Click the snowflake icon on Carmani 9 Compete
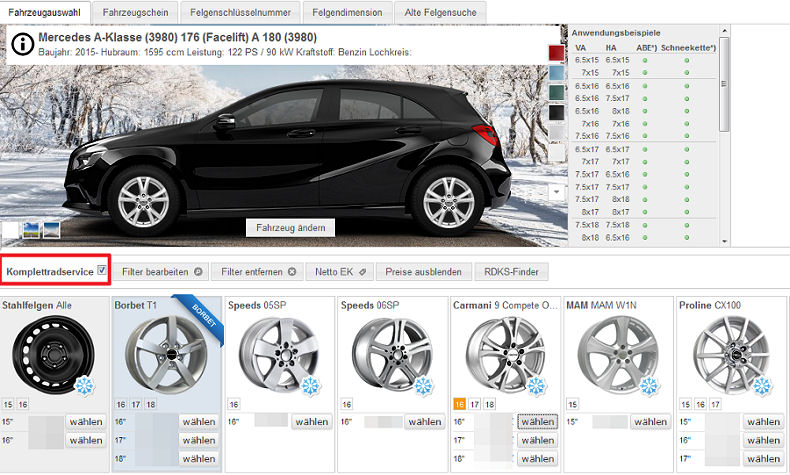 (x=536, y=386)
